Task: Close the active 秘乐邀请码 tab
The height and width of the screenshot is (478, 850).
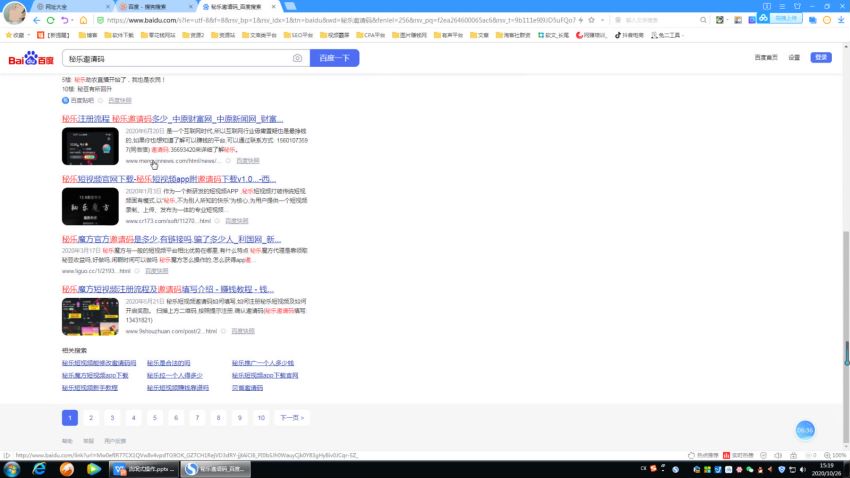Action: [274, 7]
